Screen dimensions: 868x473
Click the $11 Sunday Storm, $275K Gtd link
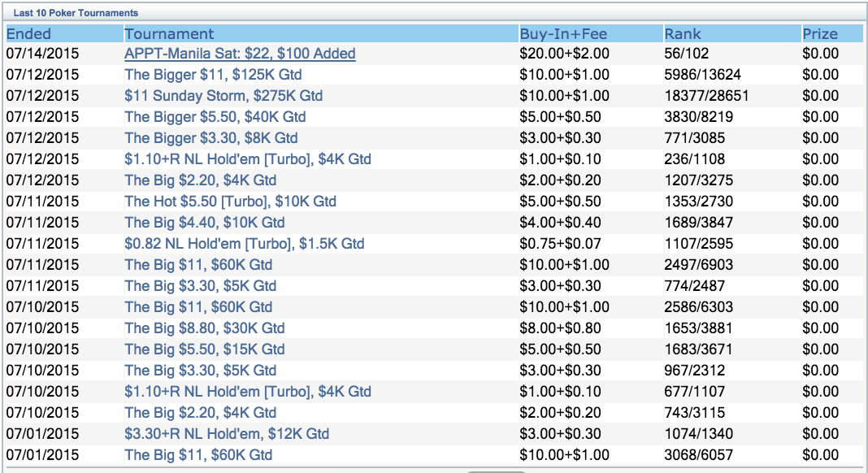(223, 96)
